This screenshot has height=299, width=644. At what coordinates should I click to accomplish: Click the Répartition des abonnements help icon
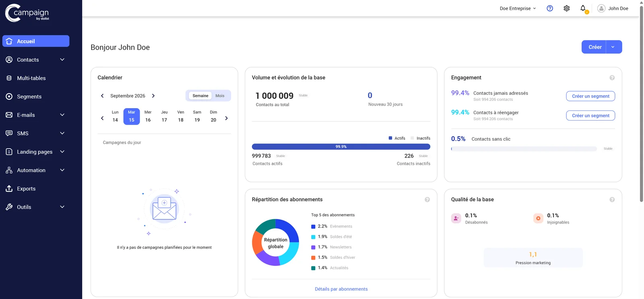tap(427, 199)
